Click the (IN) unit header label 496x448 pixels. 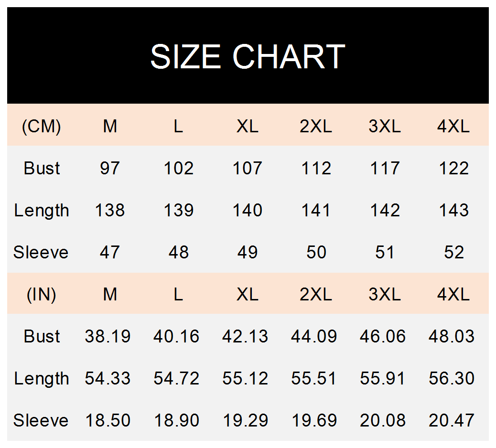tap(42, 294)
